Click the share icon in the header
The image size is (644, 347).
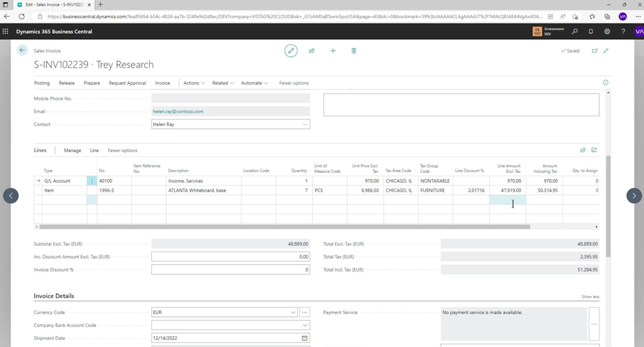(312, 51)
